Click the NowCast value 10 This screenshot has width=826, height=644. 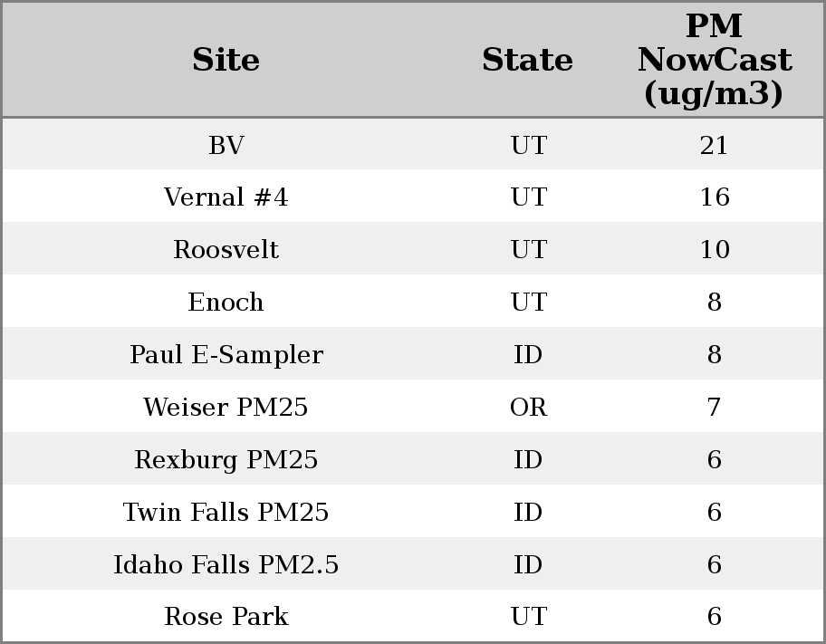point(714,250)
